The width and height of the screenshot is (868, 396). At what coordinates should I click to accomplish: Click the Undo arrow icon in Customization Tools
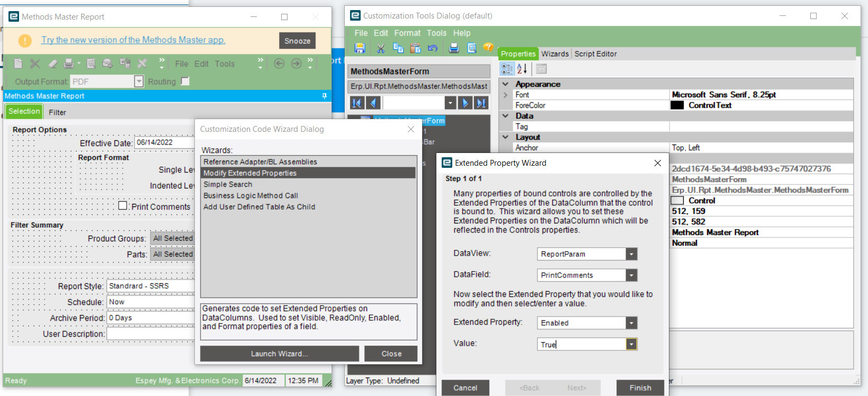(433, 48)
